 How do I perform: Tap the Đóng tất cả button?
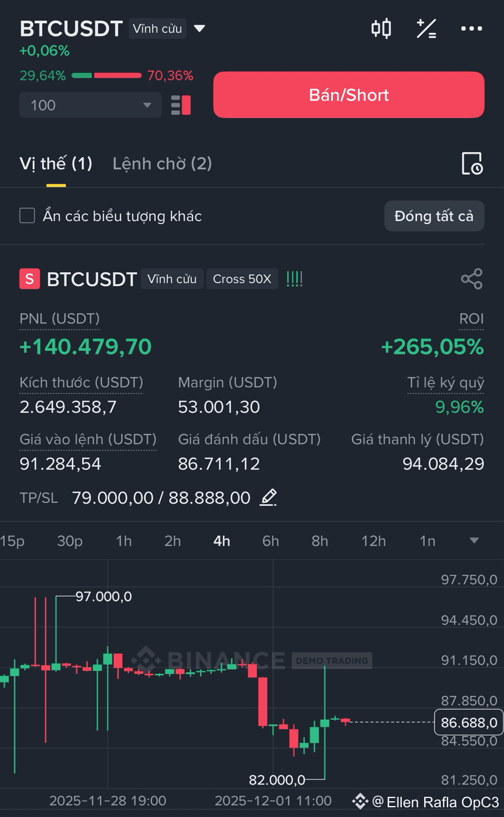click(434, 216)
